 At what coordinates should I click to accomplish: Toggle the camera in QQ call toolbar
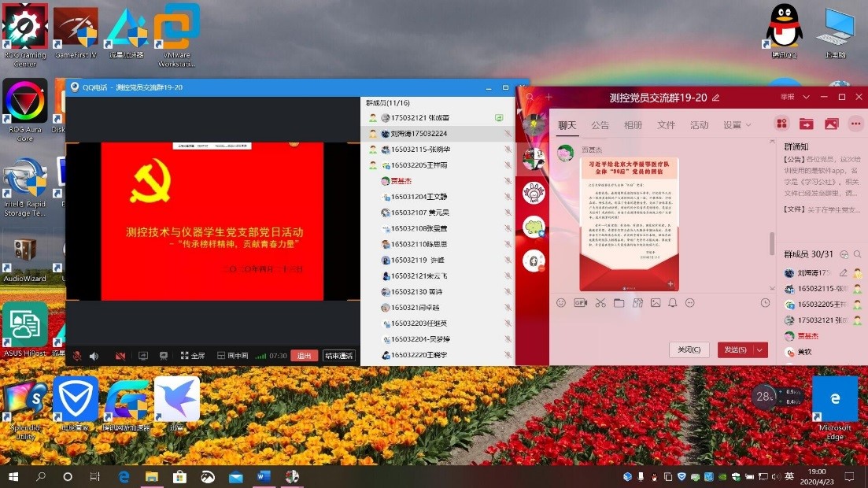point(120,356)
